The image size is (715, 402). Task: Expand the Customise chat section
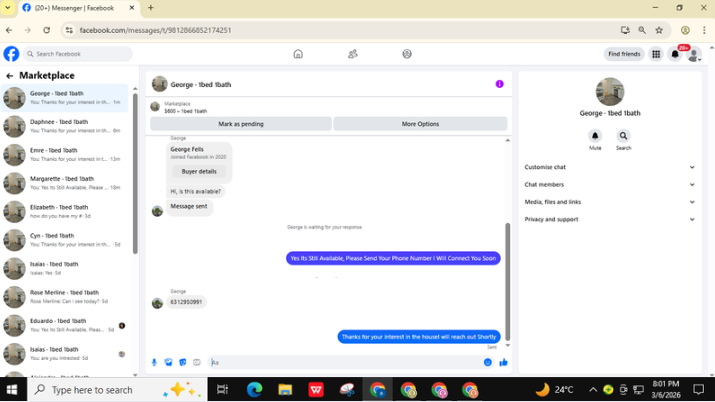(x=610, y=167)
